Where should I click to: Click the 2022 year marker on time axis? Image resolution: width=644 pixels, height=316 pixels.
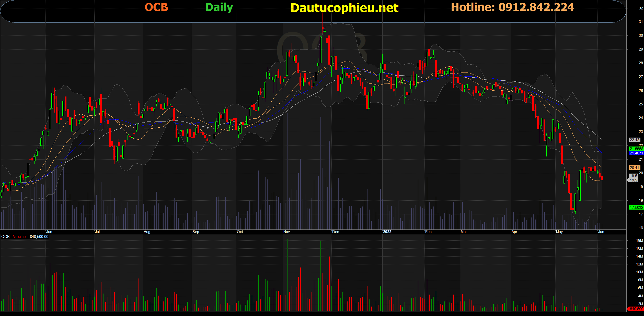pyautogui.click(x=387, y=232)
